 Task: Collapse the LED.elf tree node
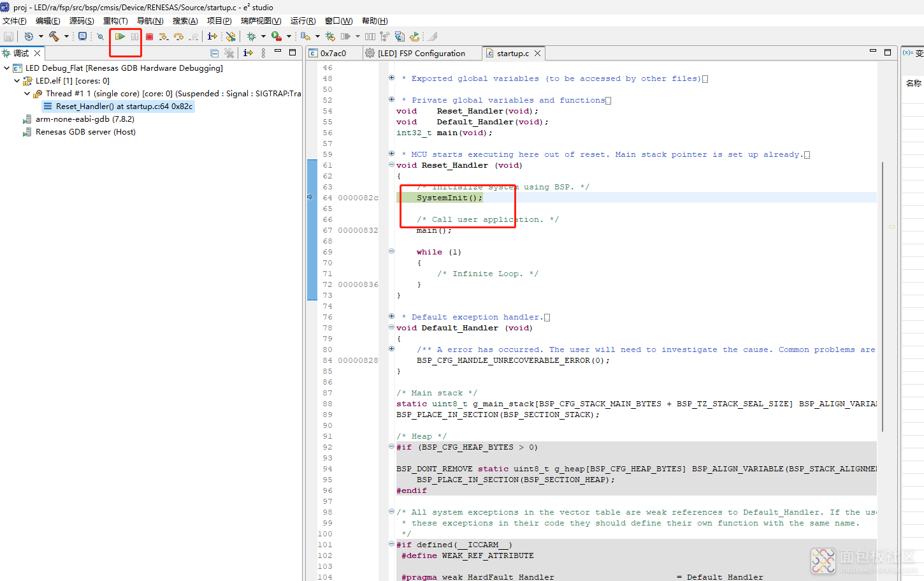[x=17, y=81]
